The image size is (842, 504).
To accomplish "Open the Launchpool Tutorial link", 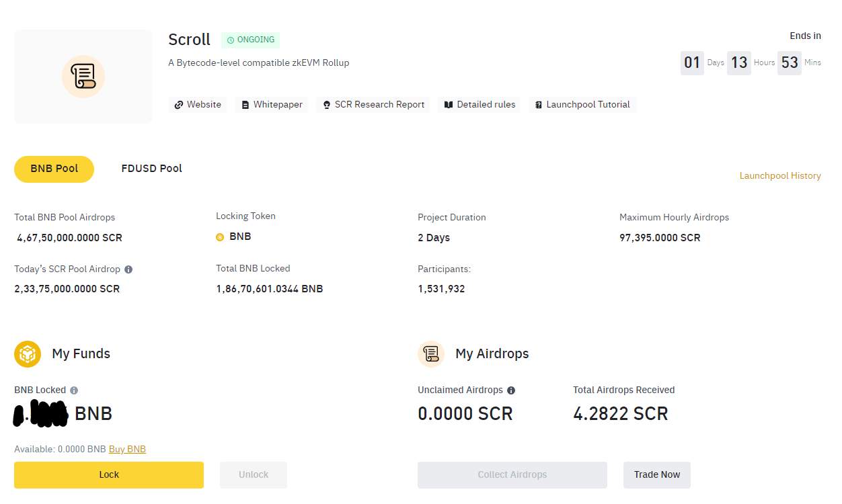I will [x=582, y=105].
